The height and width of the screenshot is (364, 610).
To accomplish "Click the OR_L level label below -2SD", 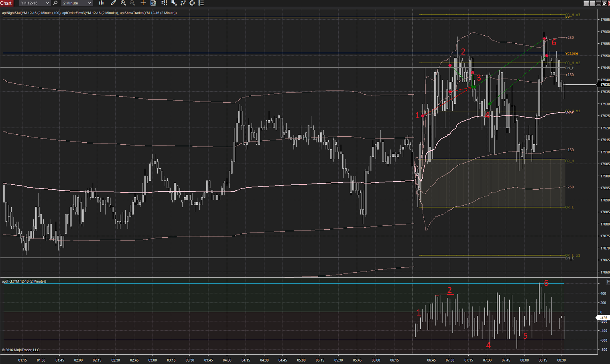I will coord(569,207).
